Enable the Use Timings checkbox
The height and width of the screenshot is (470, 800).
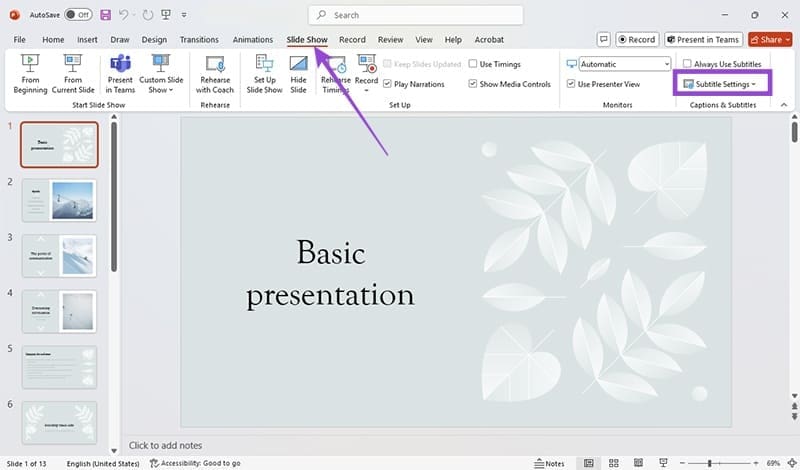point(473,64)
